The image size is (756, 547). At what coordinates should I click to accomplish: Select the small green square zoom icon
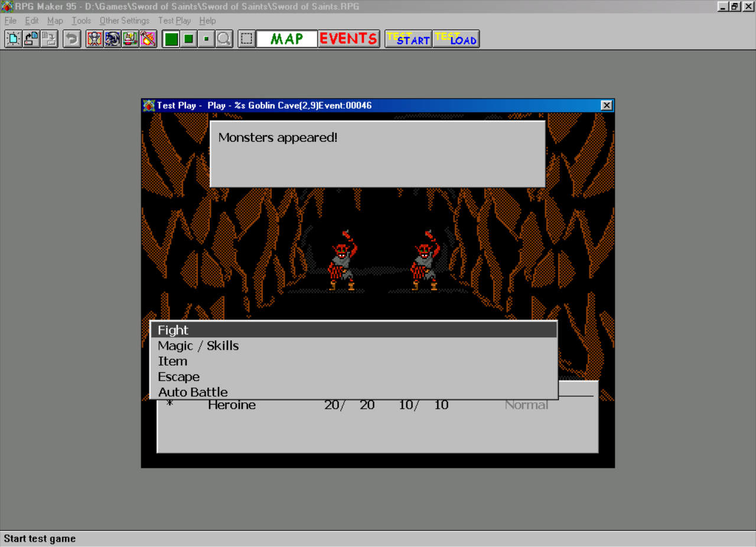pos(206,39)
